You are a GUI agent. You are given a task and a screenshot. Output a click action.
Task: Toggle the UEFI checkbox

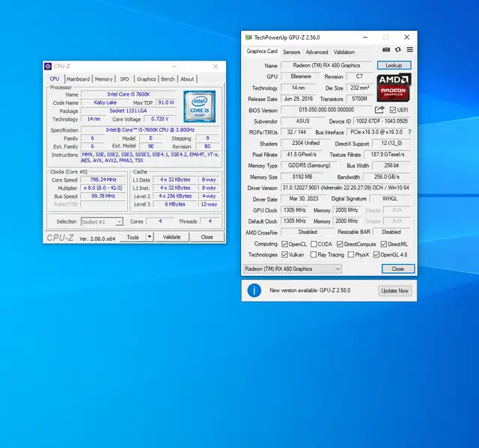(x=393, y=110)
